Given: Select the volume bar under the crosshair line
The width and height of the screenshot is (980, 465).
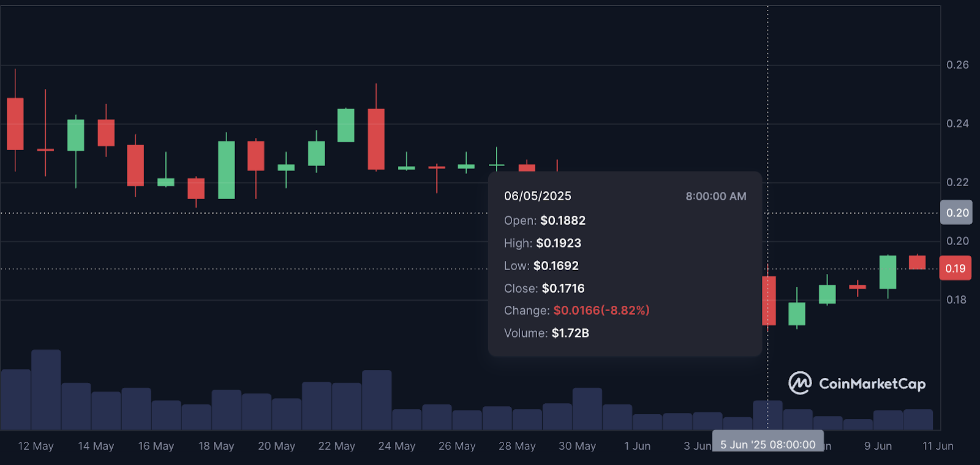Looking at the screenshot, I should pyautogui.click(x=767, y=415).
